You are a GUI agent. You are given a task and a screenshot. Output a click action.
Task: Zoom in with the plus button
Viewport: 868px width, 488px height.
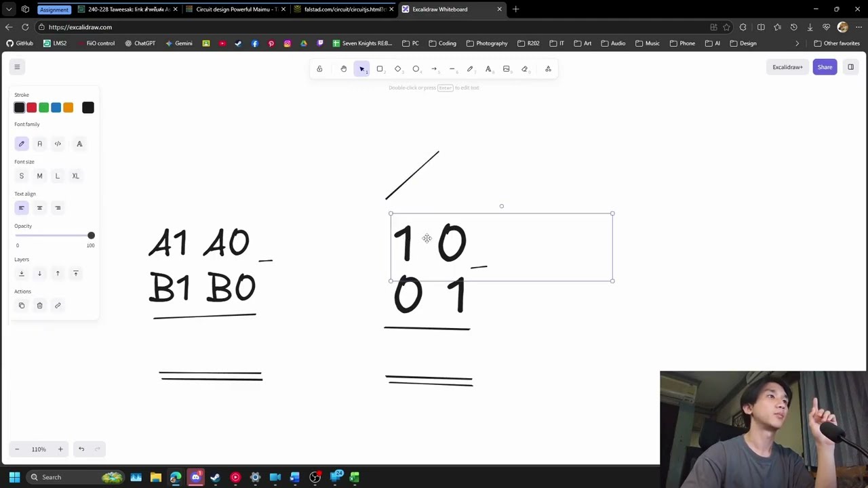coord(60,449)
